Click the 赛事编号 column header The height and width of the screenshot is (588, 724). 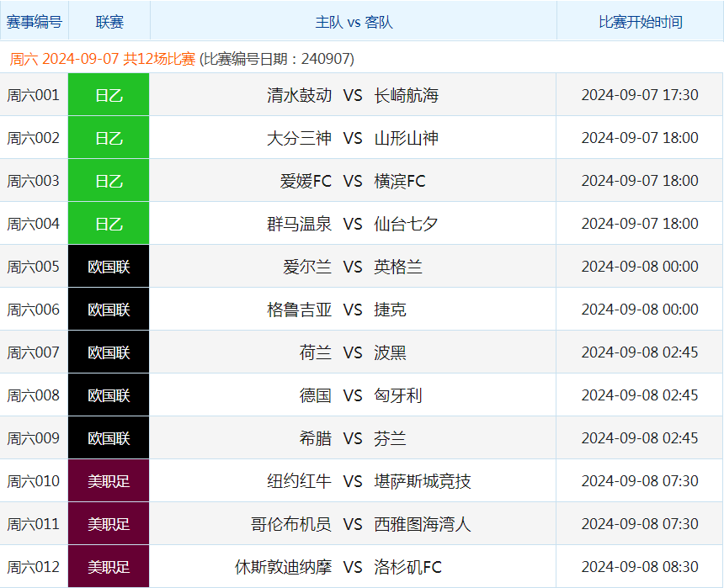[x=35, y=22]
